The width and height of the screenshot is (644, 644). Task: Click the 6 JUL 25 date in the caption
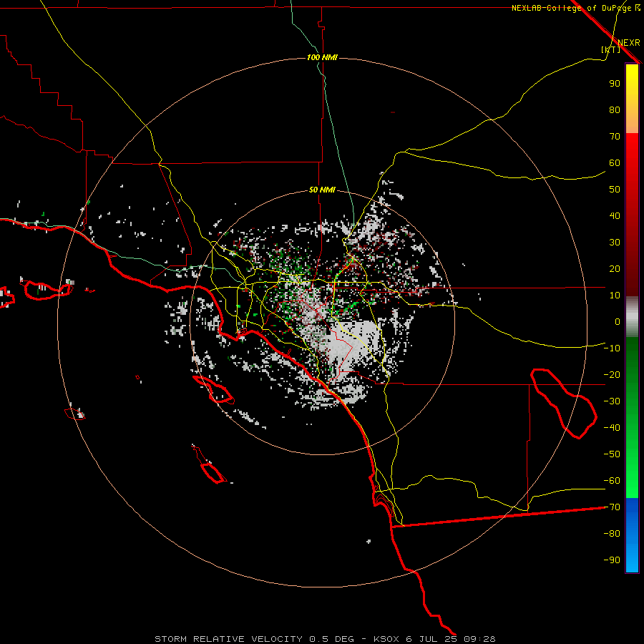431,639
